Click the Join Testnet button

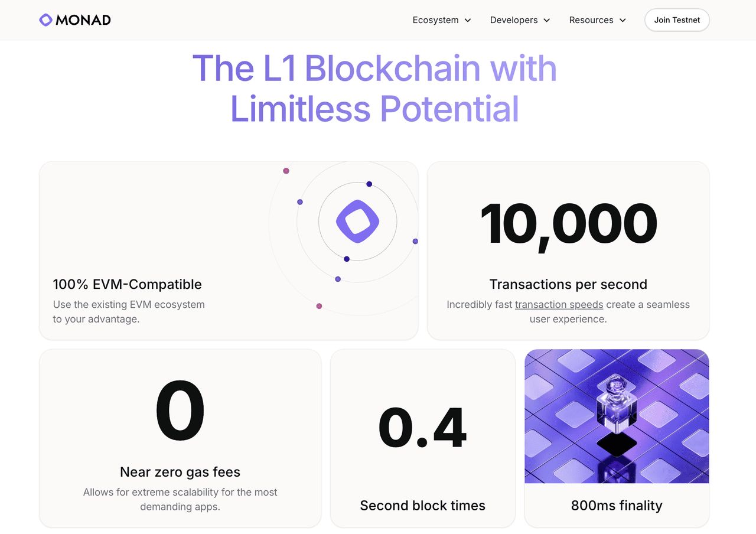tap(677, 20)
